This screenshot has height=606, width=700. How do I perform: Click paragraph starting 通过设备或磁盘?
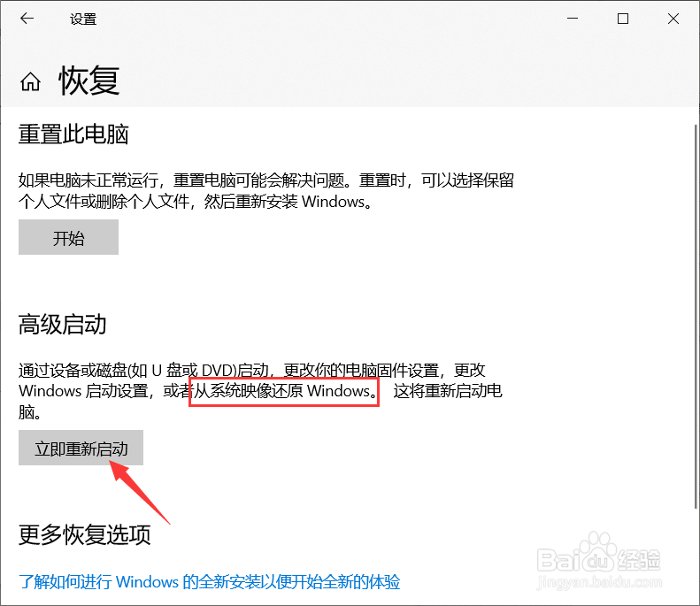(260, 391)
